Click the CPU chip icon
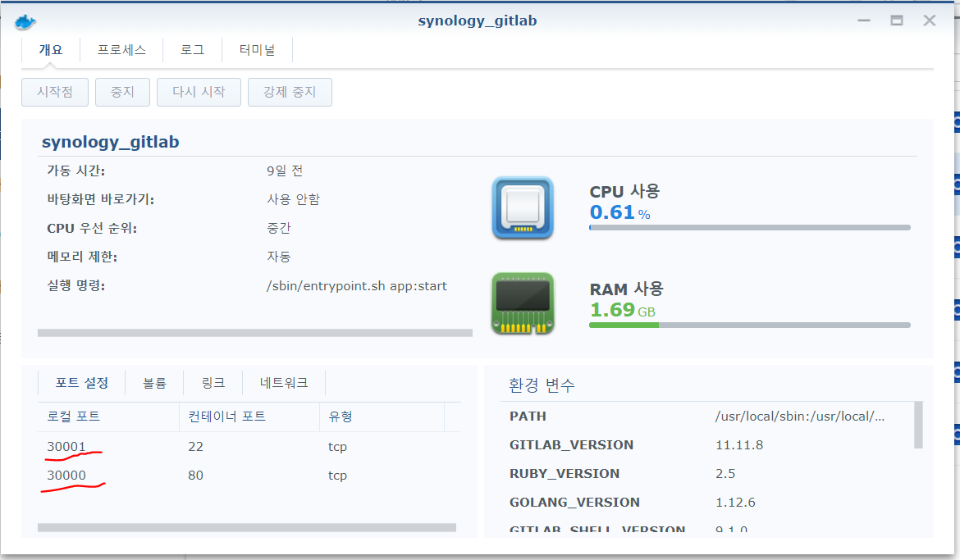960x560 pixels. (x=522, y=208)
